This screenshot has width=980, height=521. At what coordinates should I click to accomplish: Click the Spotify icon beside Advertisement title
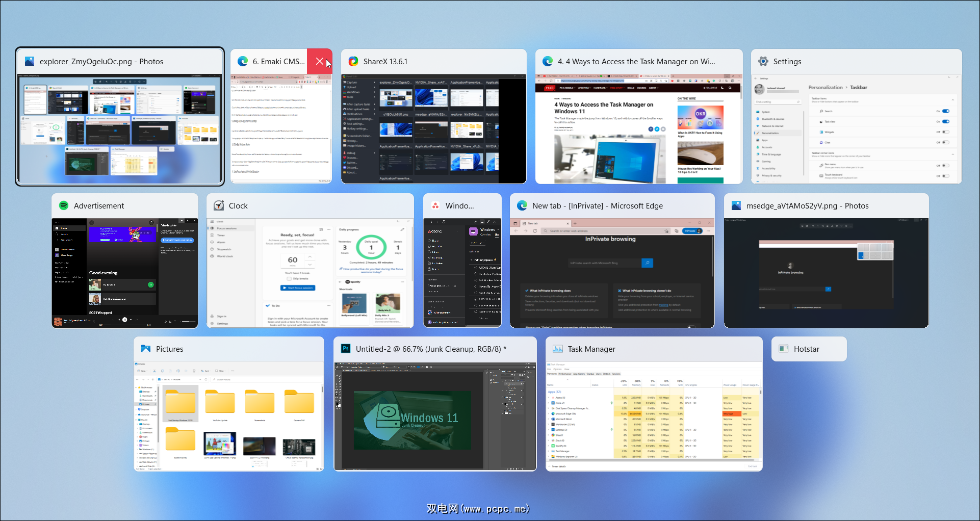pos(64,206)
